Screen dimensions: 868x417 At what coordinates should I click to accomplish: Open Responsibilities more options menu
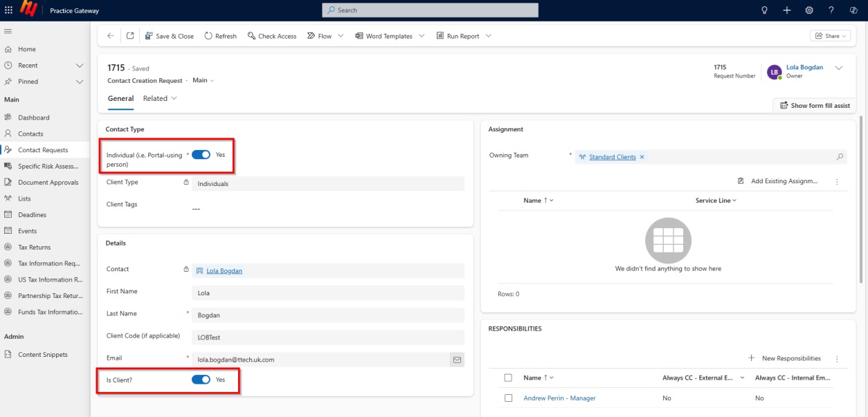tap(837, 359)
